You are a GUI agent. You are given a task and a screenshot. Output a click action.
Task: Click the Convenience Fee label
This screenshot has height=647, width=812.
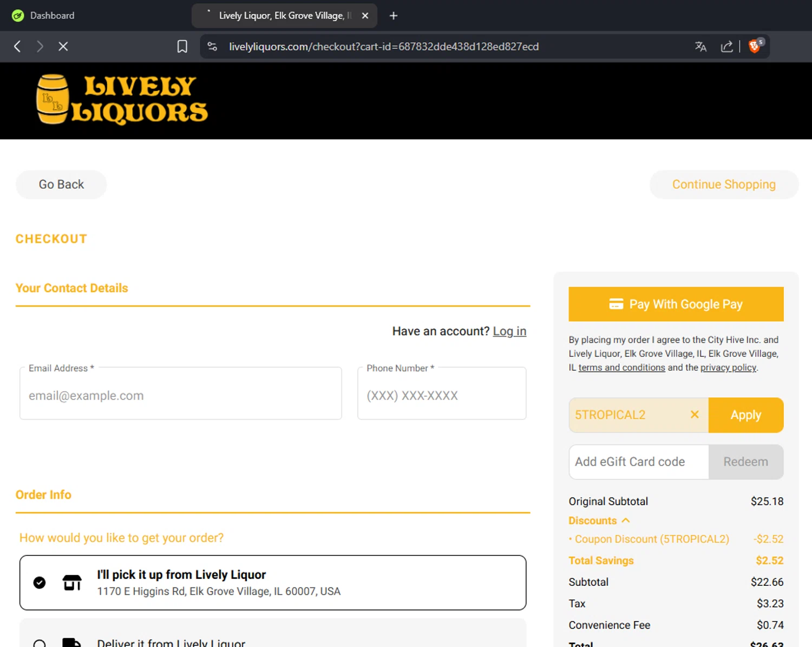pyautogui.click(x=610, y=625)
